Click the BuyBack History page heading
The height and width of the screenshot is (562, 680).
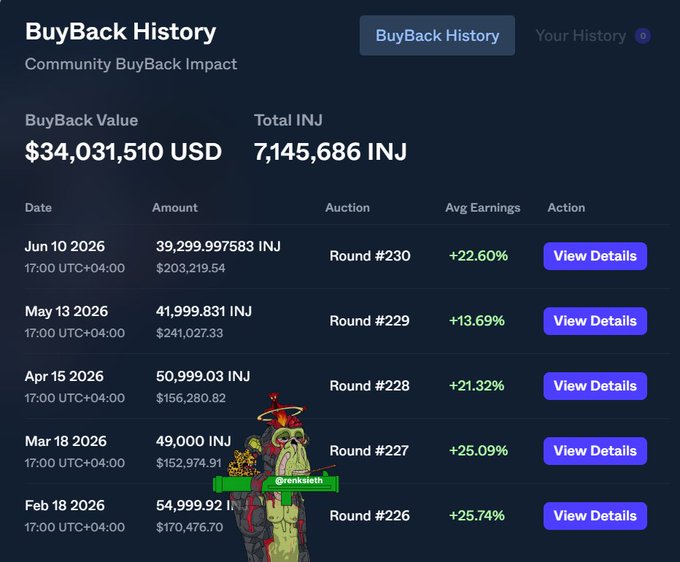(x=121, y=32)
